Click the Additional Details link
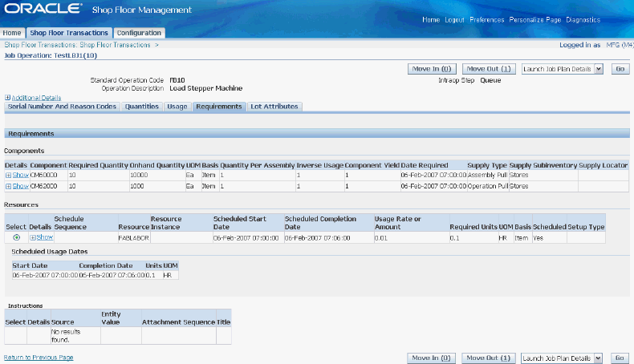Image resolution: width=634 pixels, height=364 pixels. click(x=36, y=98)
